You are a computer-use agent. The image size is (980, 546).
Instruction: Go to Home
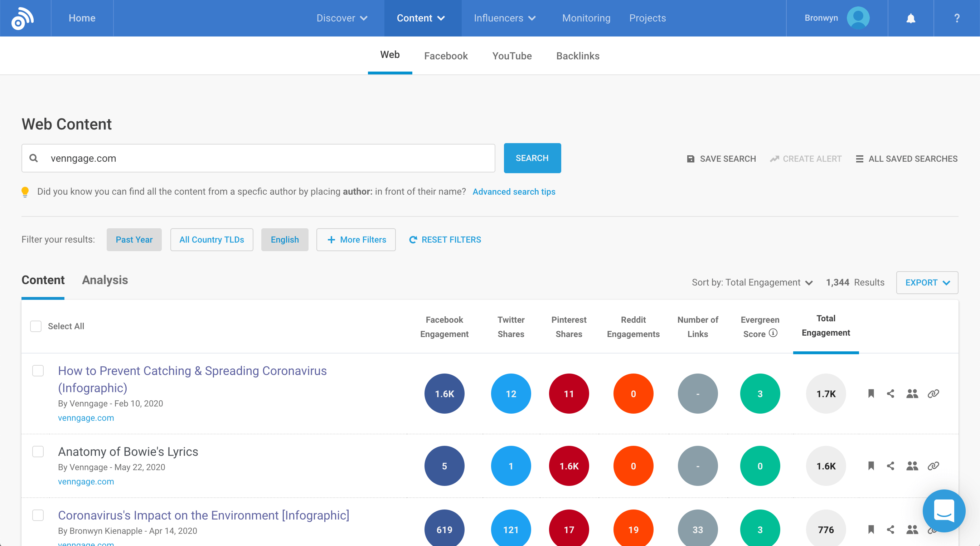point(82,18)
